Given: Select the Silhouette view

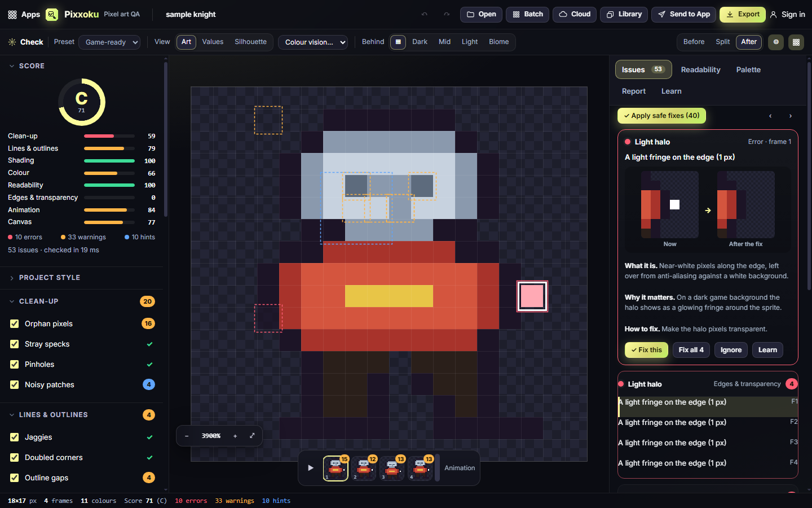Looking at the screenshot, I should pos(251,42).
